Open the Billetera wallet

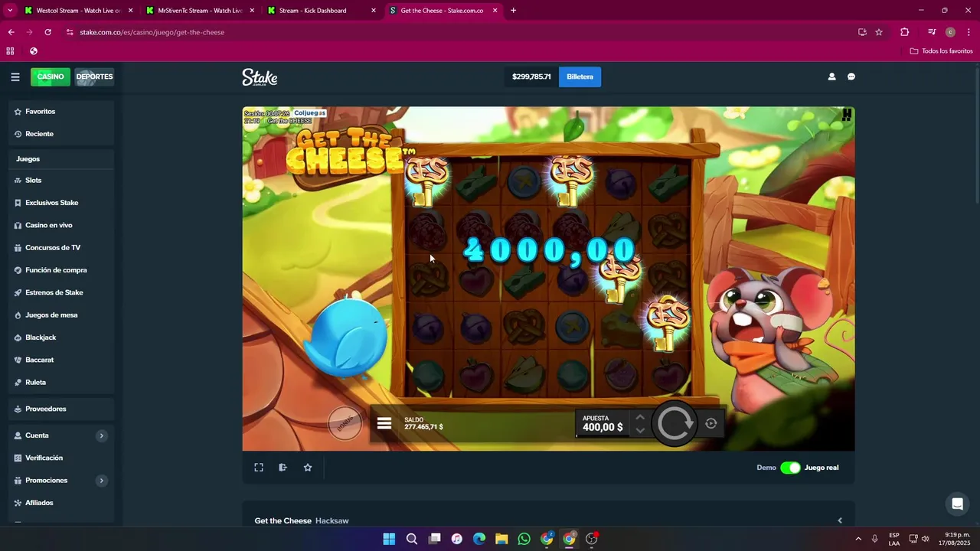[580, 77]
